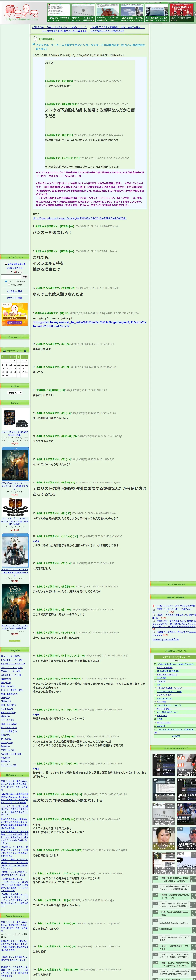Click the 公式X (Twitter) banner
The image size is (196, 980).
coord(15,314)
